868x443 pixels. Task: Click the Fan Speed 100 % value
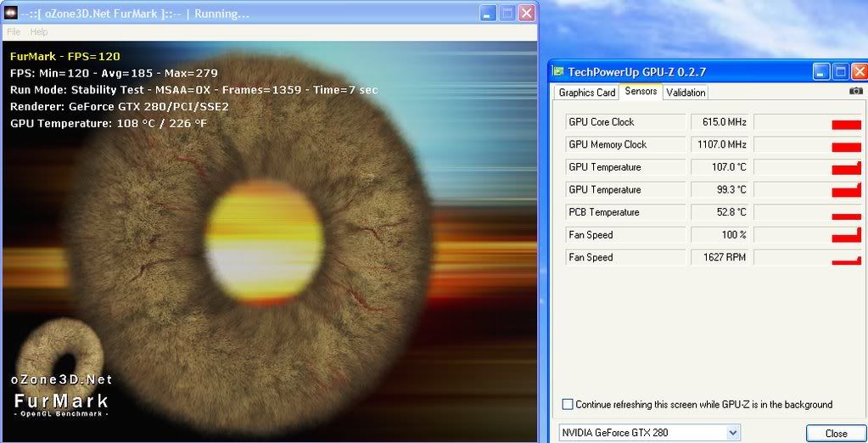click(x=720, y=235)
